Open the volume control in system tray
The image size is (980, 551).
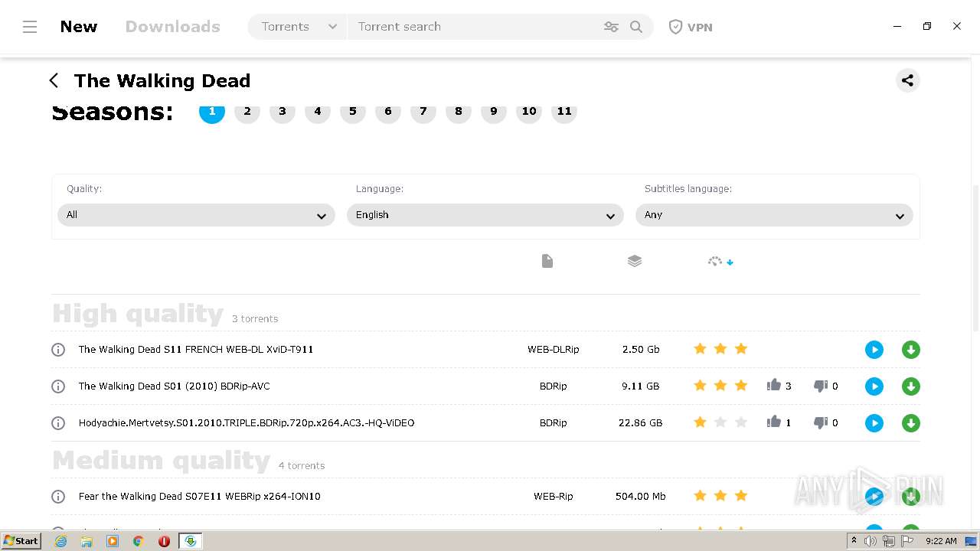coord(871,541)
